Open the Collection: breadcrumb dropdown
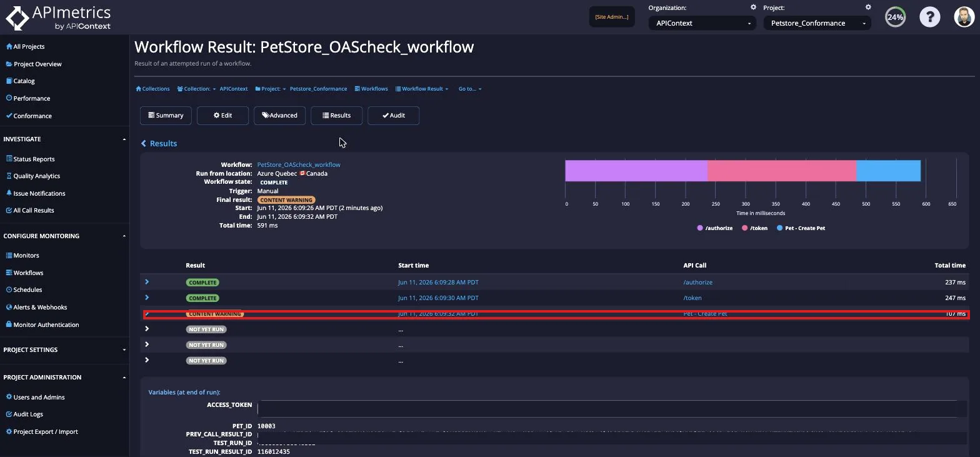980x457 pixels. click(196, 89)
